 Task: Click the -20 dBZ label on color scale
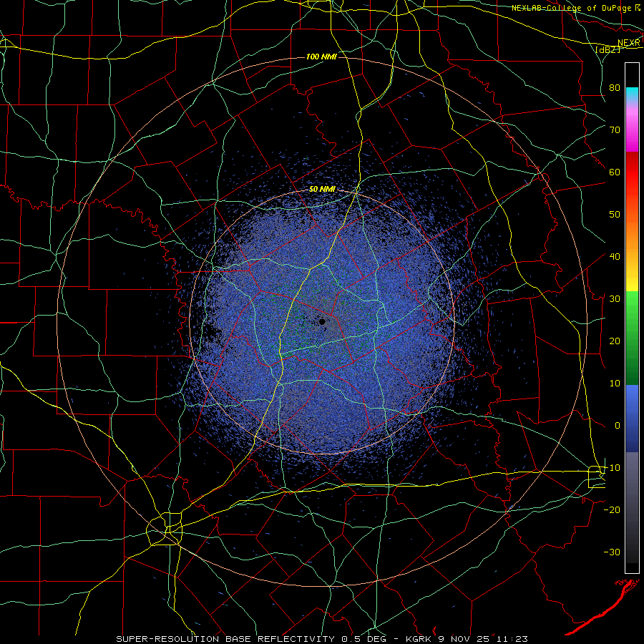pyautogui.click(x=612, y=509)
